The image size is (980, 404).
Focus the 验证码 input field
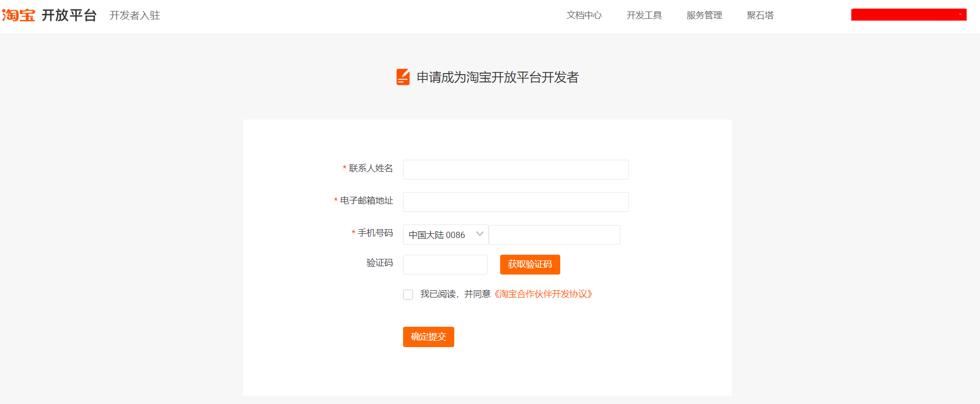(445, 265)
